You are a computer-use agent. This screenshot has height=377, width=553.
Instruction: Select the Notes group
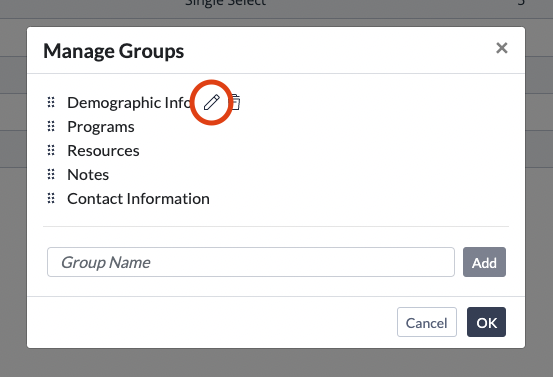coord(88,175)
